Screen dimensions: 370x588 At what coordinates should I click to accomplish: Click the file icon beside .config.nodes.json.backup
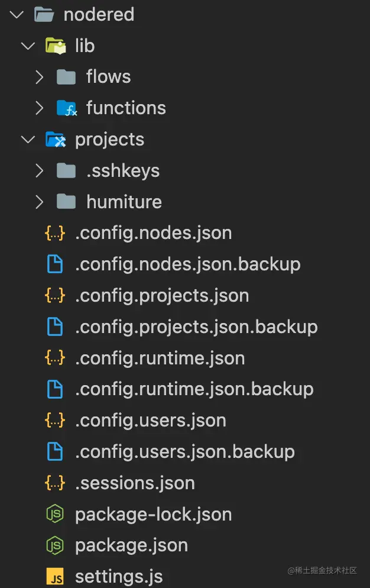coord(55,264)
